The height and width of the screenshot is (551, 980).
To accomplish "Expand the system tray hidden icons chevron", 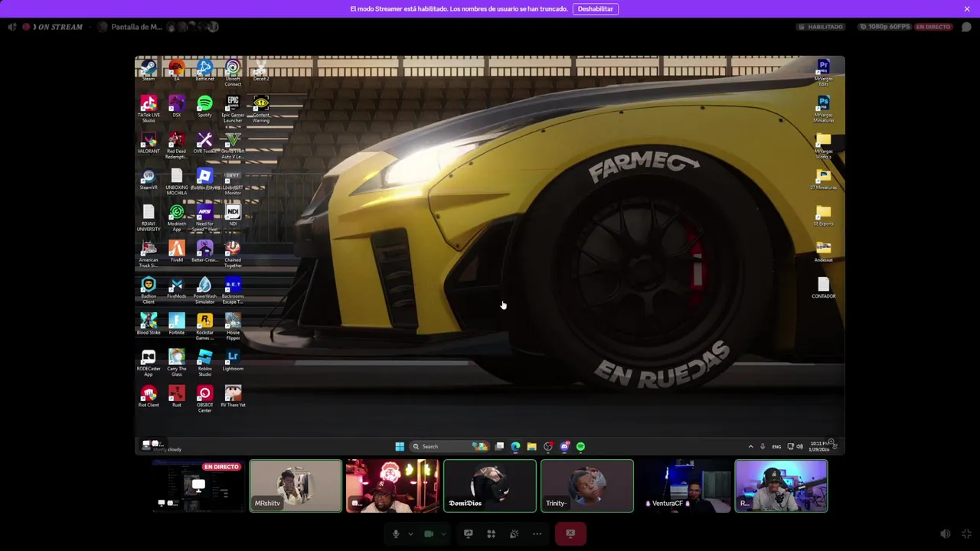I will pyautogui.click(x=750, y=446).
